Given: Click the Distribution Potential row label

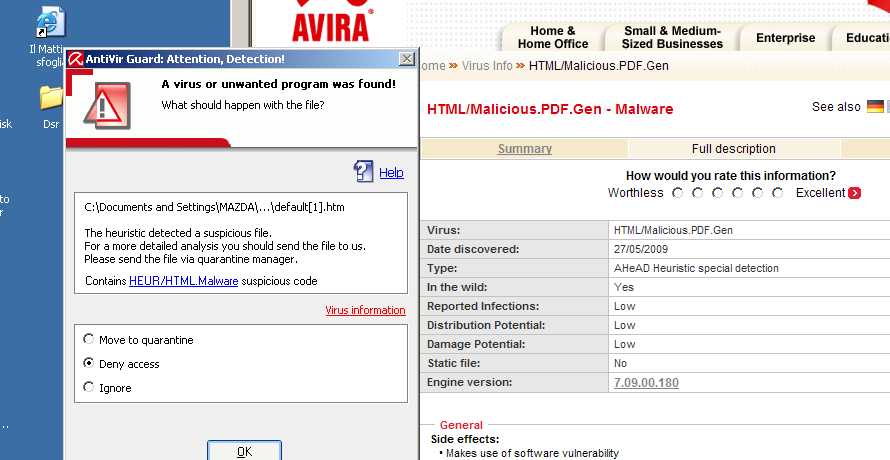Looking at the screenshot, I should [x=486, y=325].
